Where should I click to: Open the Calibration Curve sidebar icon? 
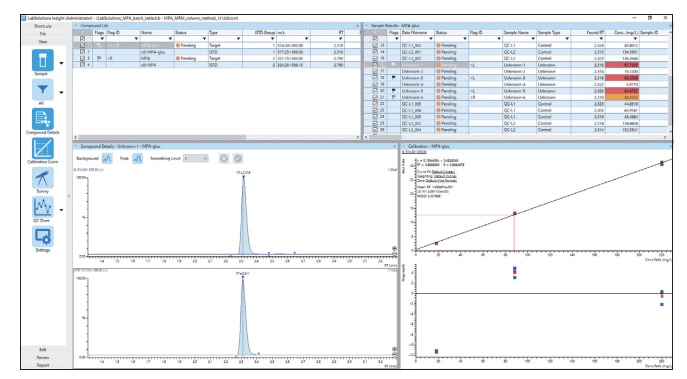42,148
